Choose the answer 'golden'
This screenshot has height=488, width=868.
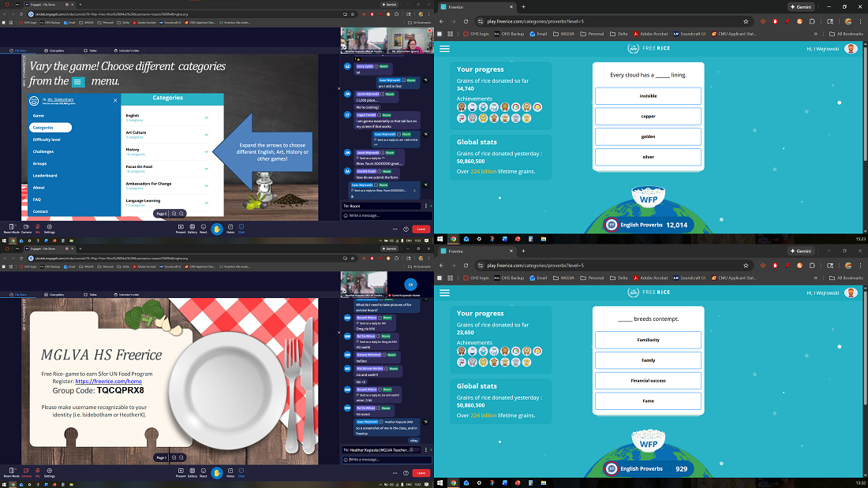(648, 136)
